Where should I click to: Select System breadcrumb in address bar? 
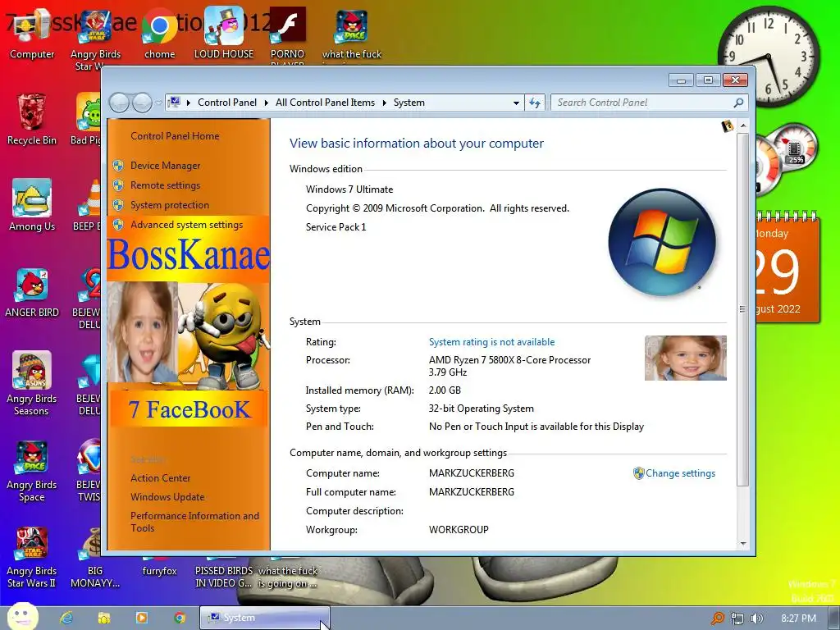pos(409,103)
